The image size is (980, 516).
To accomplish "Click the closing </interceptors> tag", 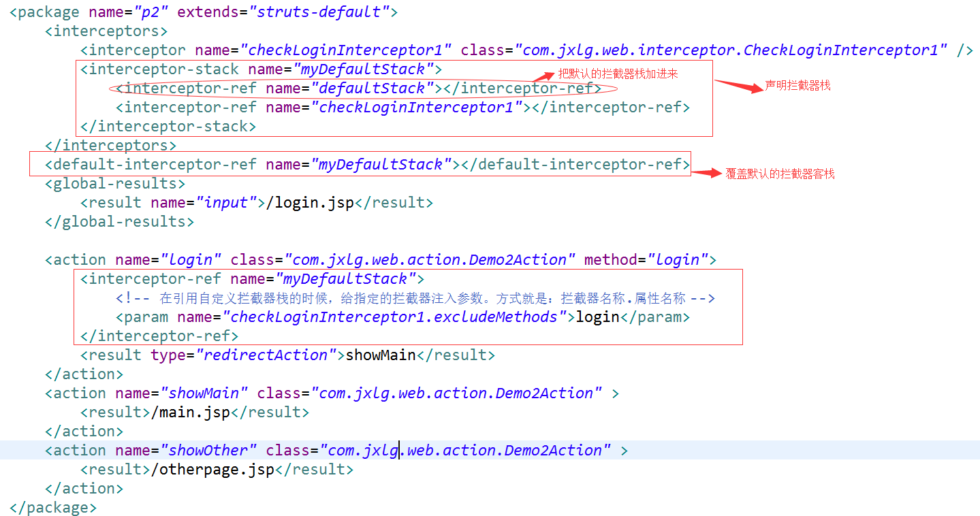I will click(111, 146).
